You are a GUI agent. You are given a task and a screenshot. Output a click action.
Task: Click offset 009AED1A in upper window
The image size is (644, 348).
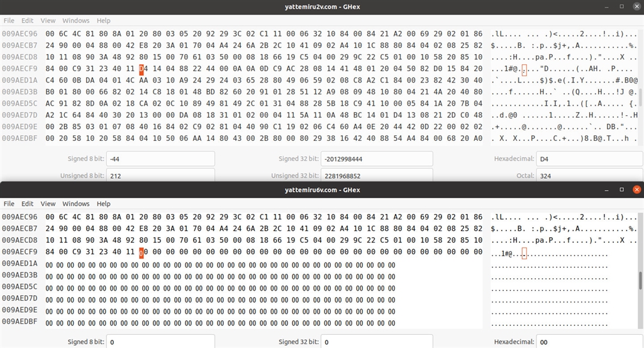pos(19,80)
